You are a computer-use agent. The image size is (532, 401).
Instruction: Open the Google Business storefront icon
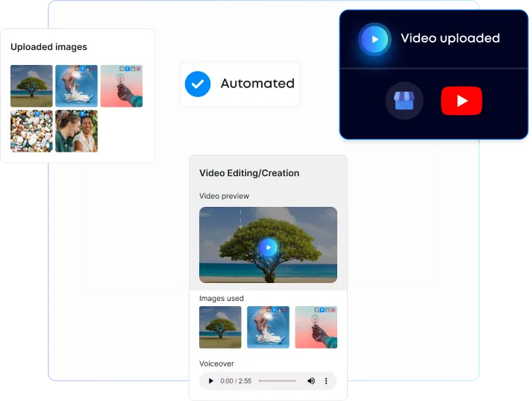tap(404, 101)
